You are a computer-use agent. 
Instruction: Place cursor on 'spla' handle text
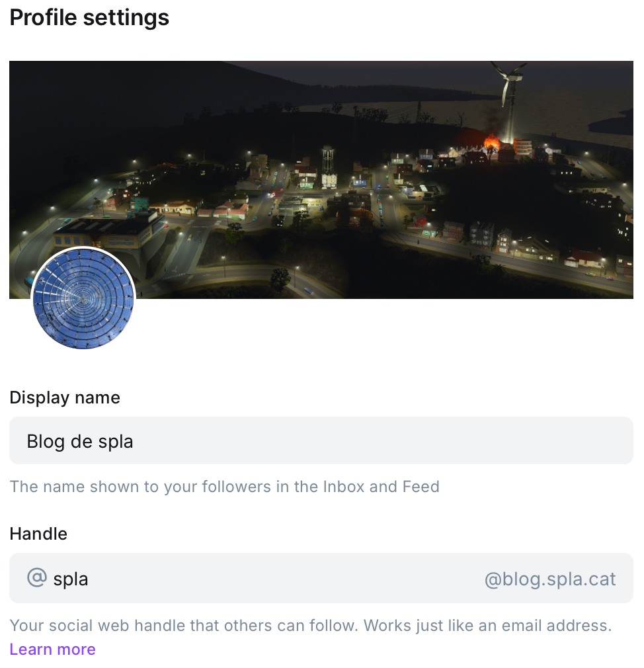tap(71, 579)
